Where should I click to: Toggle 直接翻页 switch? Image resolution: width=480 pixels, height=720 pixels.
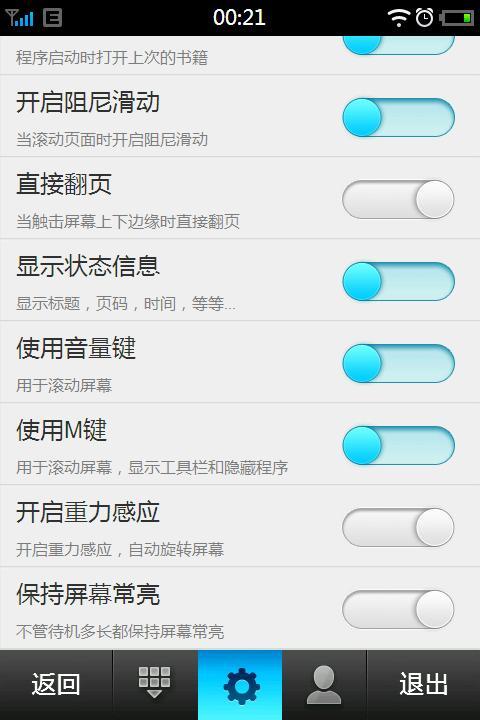point(398,199)
